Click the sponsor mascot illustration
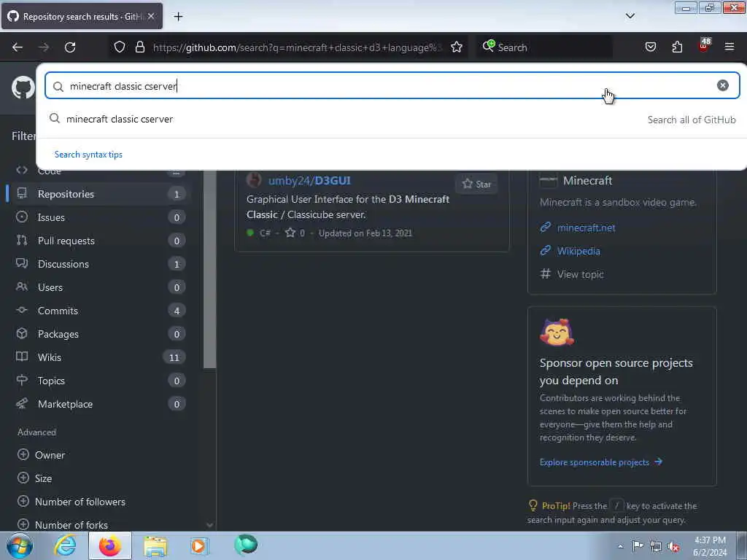The image size is (747, 560). coord(557,332)
